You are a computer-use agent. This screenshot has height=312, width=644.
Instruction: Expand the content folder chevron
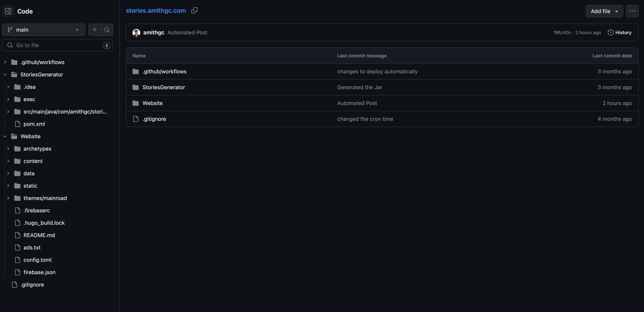(x=8, y=161)
